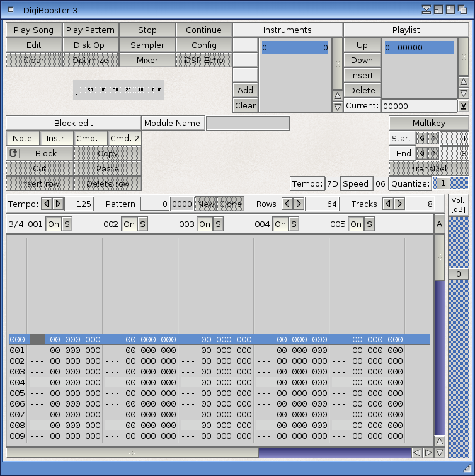Viewport: 475px width, 476px height.
Task: Toggle track 002 On button
Action: (129, 224)
